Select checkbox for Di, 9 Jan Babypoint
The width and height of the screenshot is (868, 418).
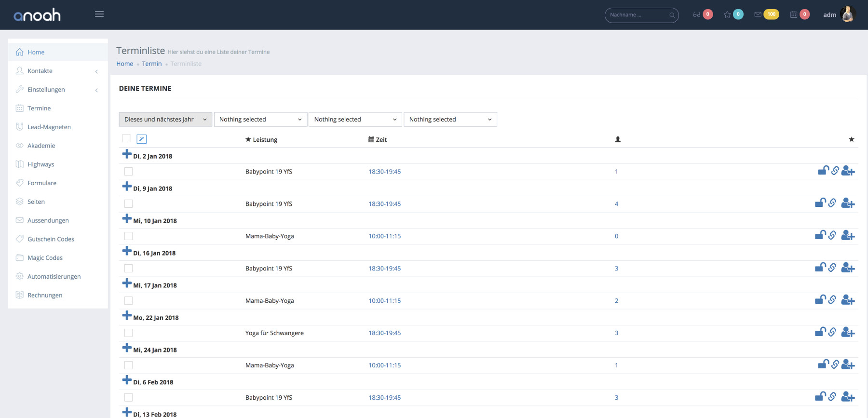pos(128,203)
